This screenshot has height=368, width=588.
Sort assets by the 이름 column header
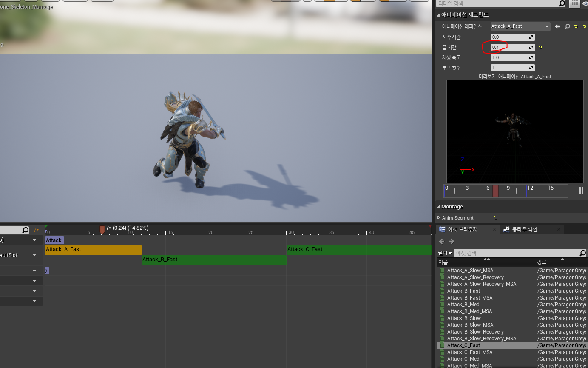[x=486, y=262]
